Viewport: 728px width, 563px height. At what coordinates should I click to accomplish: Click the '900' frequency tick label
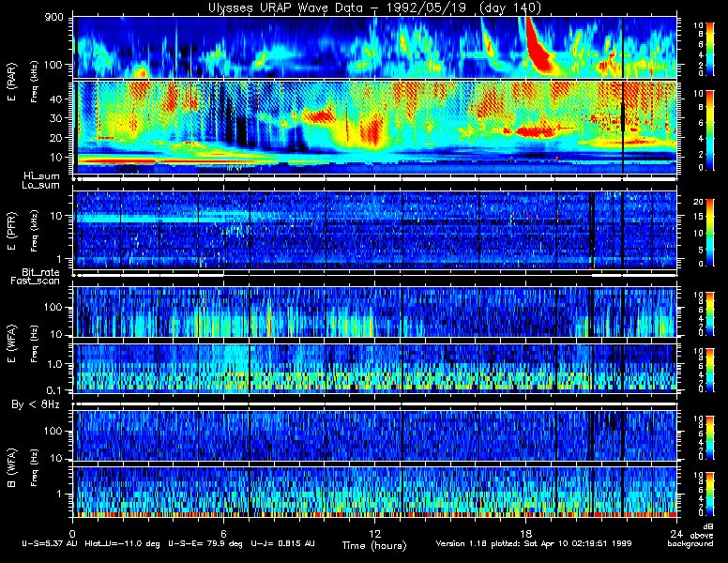pos(54,18)
